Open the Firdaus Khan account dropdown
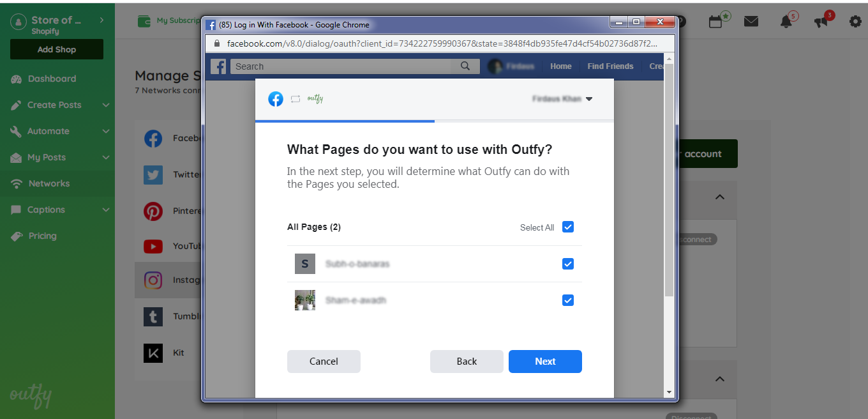This screenshot has height=419, width=868. coord(562,99)
